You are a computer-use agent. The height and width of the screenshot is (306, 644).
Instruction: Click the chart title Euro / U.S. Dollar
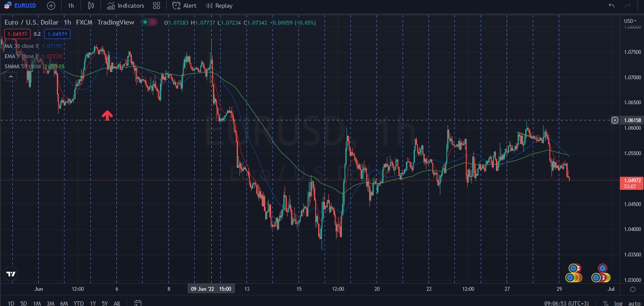[31, 22]
